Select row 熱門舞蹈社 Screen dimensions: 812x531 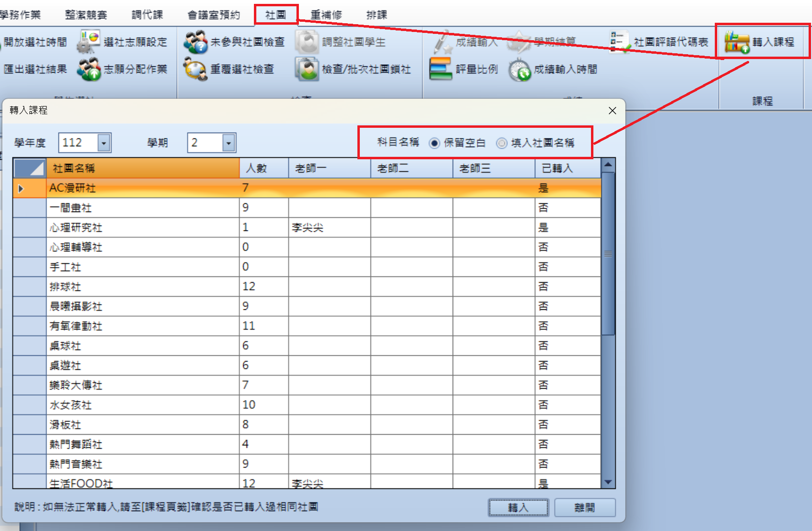pyautogui.click(x=307, y=444)
